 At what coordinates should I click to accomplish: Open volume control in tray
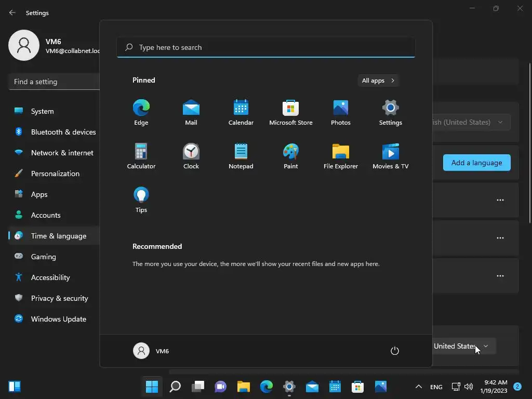click(x=469, y=387)
